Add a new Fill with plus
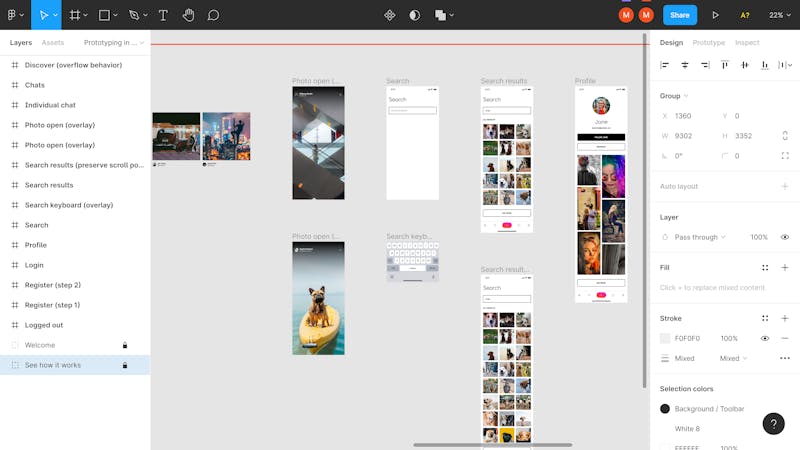Image resolution: width=800 pixels, height=450 pixels. [785, 267]
